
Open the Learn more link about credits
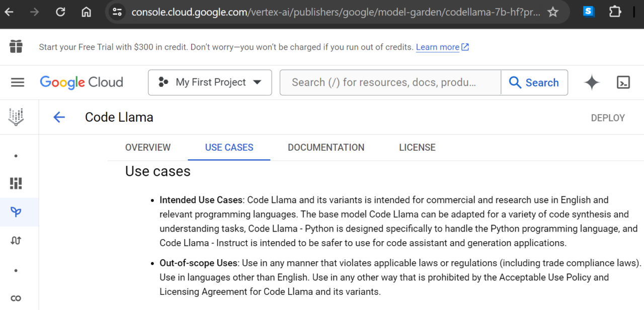point(438,47)
